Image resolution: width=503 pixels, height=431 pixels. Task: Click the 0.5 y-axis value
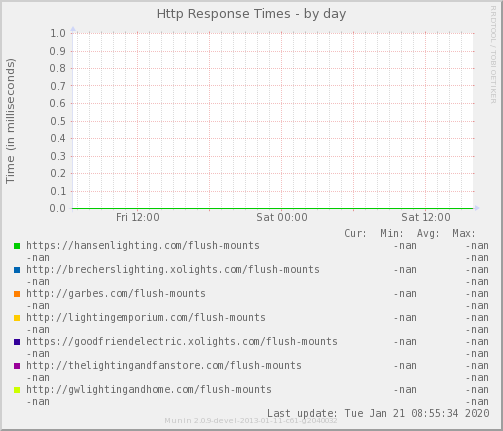click(58, 121)
